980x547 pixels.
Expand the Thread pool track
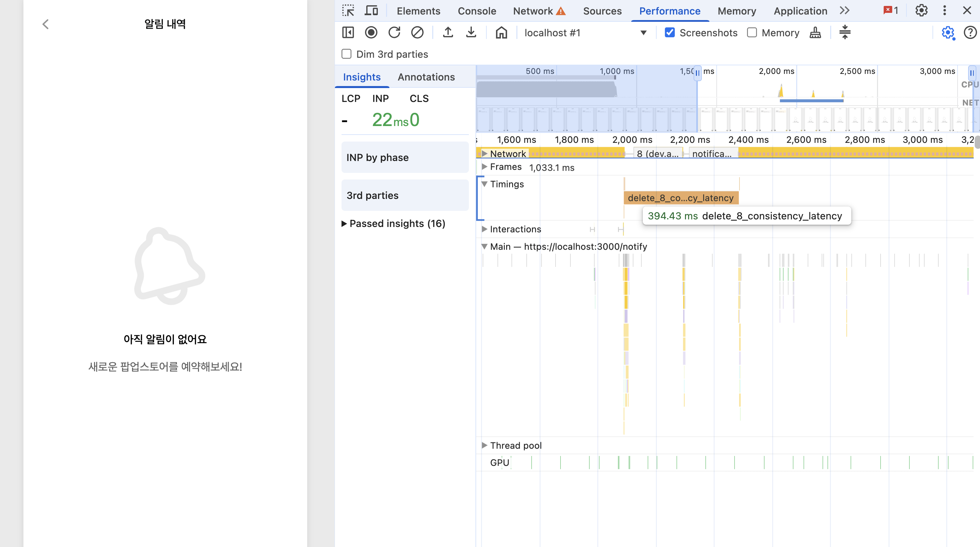coord(484,445)
